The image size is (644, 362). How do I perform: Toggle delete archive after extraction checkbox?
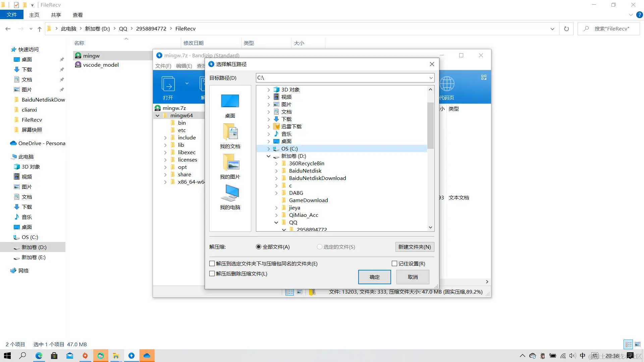pos(212,274)
